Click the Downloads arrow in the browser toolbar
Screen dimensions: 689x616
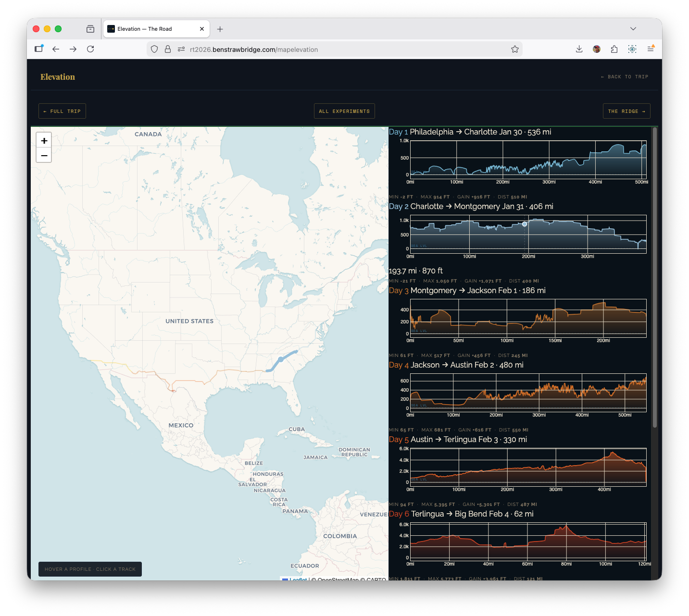click(x=579, y=49)
